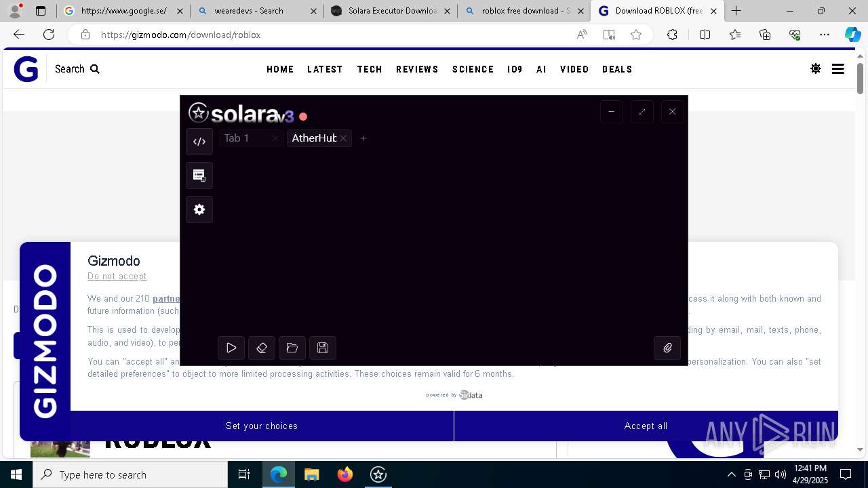This screenshot has height=488, width=868.
Task: Show hidden system tray icons
Action: 731,474
